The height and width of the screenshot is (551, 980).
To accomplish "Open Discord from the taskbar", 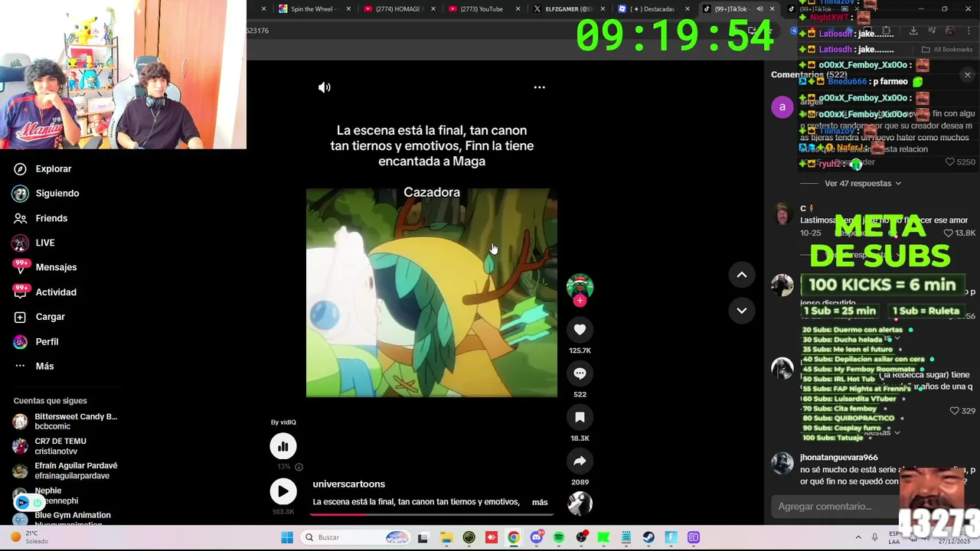I will [536, 537].
